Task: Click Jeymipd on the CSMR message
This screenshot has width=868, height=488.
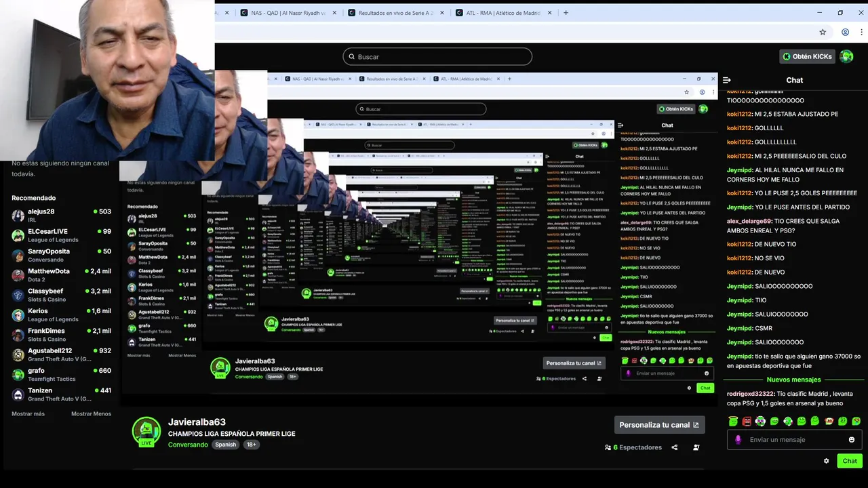Action: click(x=740, y=328)
